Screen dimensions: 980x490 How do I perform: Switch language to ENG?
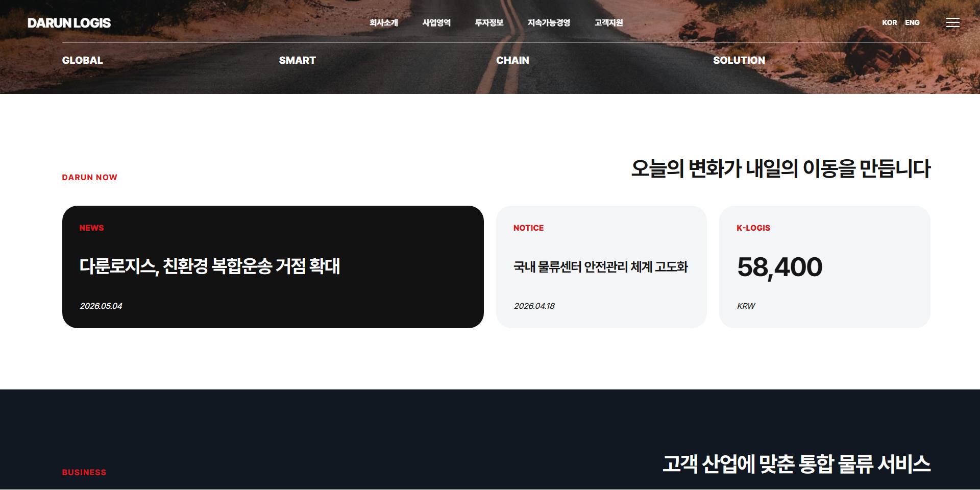click(x=912, y=22)
